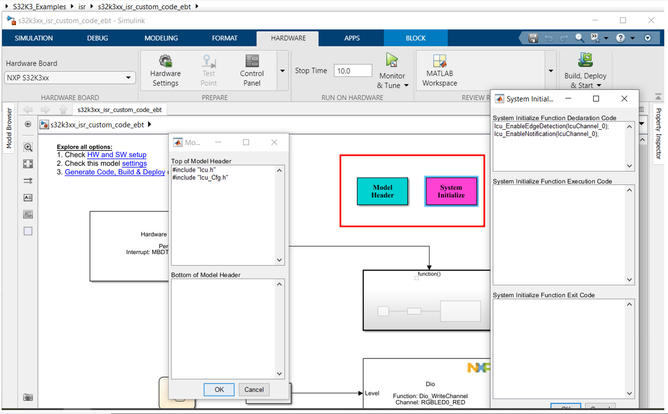Click down arrow of Execution Code scrollbar
The height and width of the screenshot is (414, 668).
pos(629,280)
